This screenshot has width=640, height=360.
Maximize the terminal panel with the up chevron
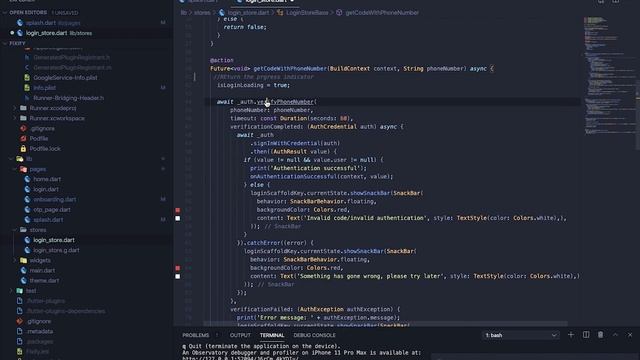click(615, 335)
